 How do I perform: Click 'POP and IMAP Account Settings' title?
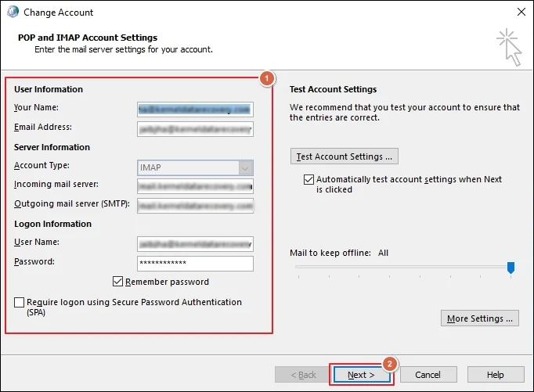(x=88, y=38)
